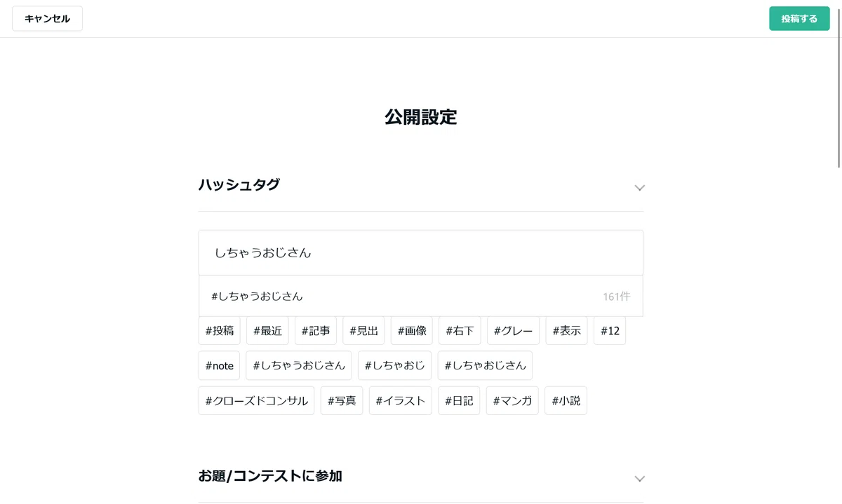Expand the お題/コンテストに参加 section chevron

click(x=639, y=479)
